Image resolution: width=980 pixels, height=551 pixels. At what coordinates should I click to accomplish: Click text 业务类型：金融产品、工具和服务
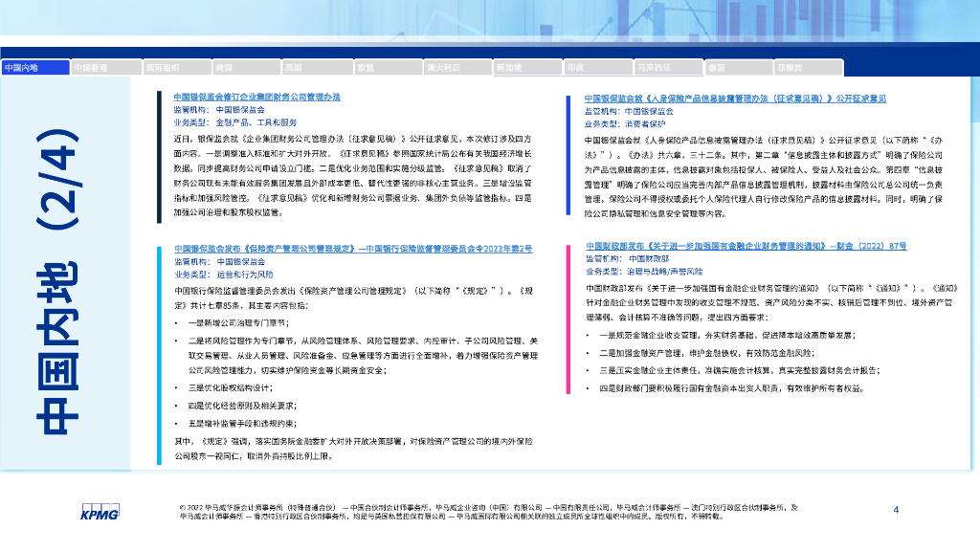coord(235,122)
